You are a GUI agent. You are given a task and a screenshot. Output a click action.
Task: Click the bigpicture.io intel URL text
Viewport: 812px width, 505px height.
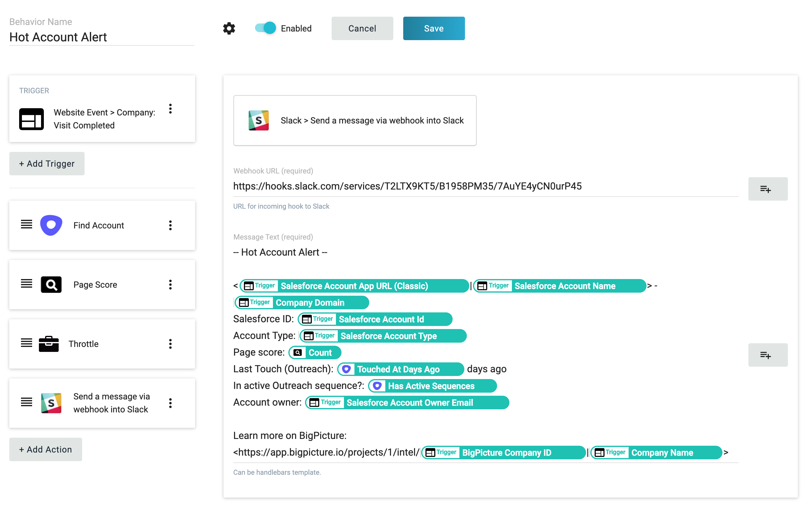coord(326,453)
